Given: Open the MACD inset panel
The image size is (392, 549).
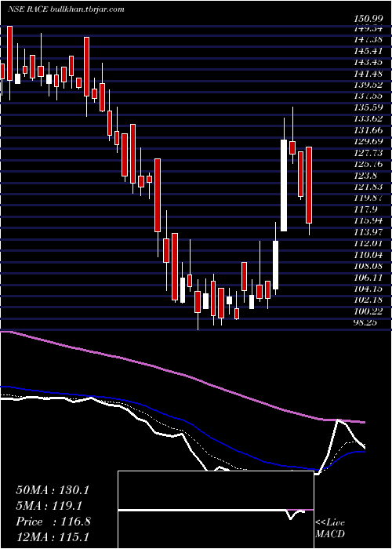Looking at the screenshot, I should pyautogui.click(x=216, y=510).
